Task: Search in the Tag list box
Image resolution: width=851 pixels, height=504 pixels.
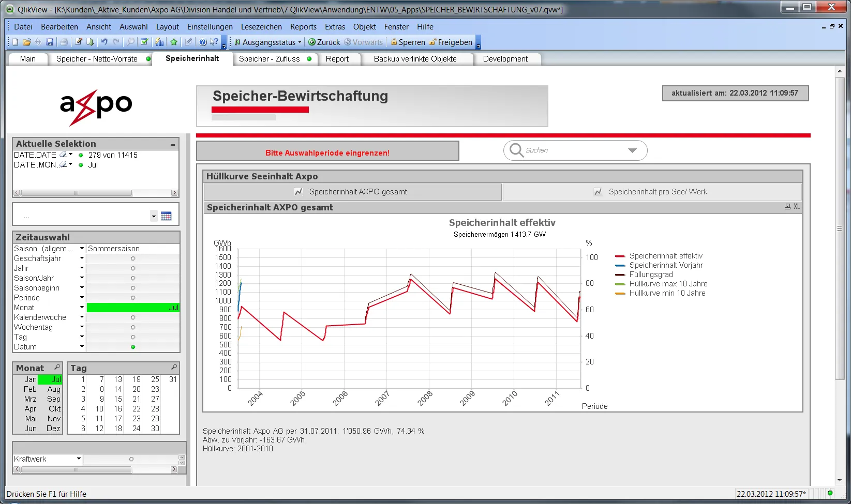Action: point(174,367)
